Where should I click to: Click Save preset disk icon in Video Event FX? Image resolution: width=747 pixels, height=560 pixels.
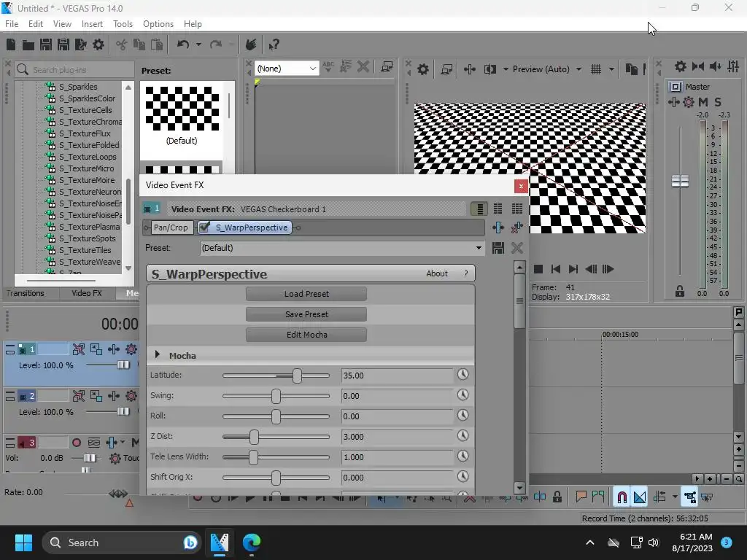[x=498, y=248]
